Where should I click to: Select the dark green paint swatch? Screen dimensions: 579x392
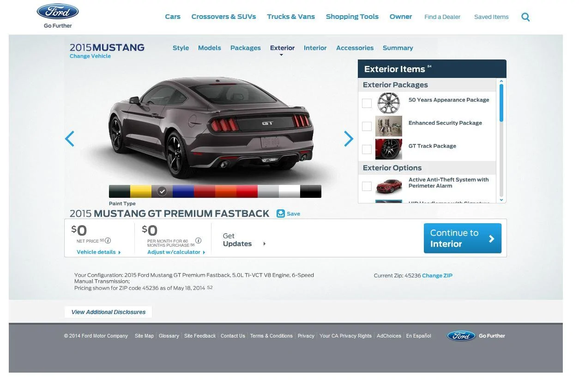pos(120,191)
